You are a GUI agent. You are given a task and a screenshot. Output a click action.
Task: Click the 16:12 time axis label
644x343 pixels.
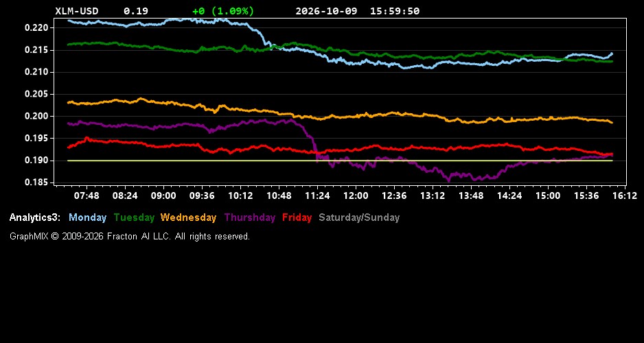(625, 196)
